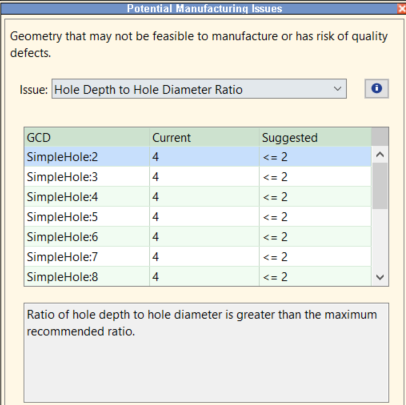The width and height of the screenshot is (406, 405).
Task: Select the SimpleHole:4 row
Action: coord(198,197)
